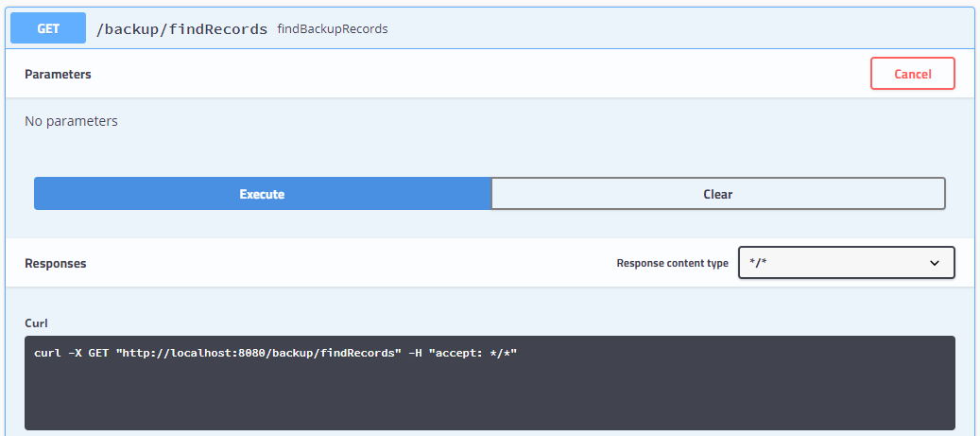The height and width of the screenshot is (436, 980).
Task: Click the Curl section label
Action: (37, 323)
